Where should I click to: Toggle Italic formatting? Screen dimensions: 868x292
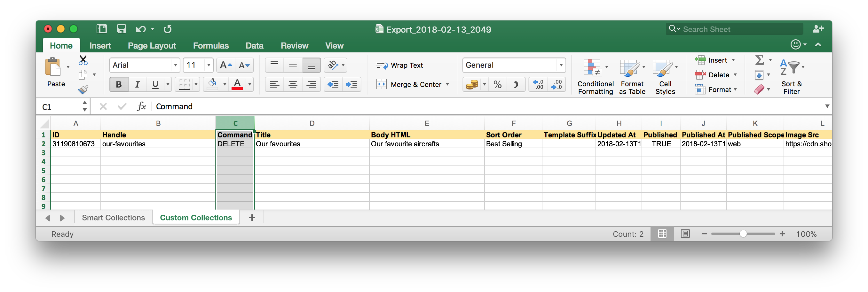[x=137, y=84]
